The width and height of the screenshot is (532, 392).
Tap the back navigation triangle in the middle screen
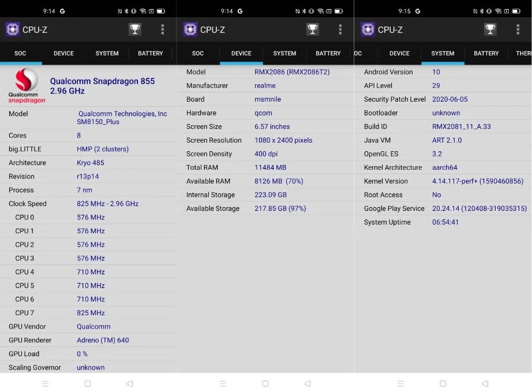coord(308,383)
